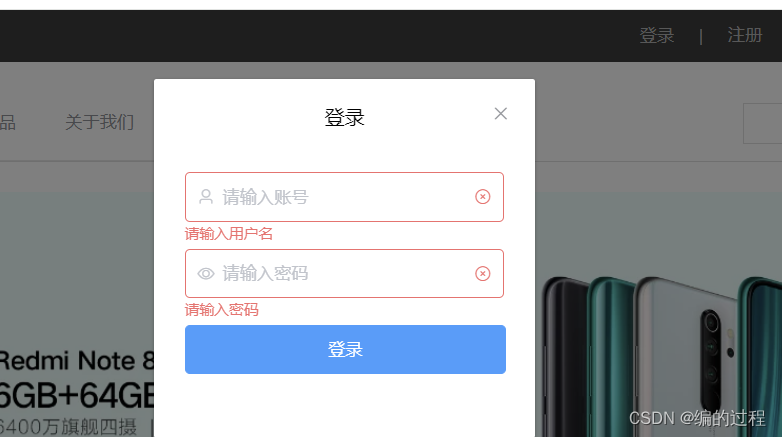The image size is (782, 437).
Task: Focus the 请输入密码 input field
Action: [x=344, y=273]
